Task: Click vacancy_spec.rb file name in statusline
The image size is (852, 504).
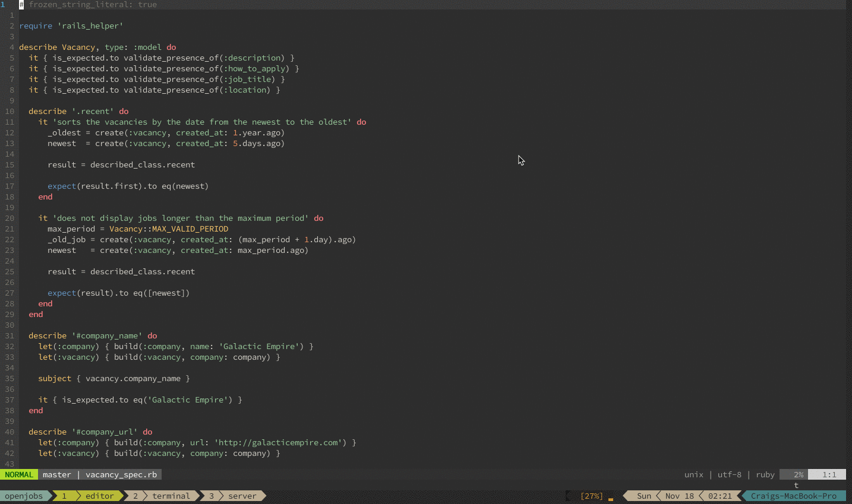Action: coord(121,475)
